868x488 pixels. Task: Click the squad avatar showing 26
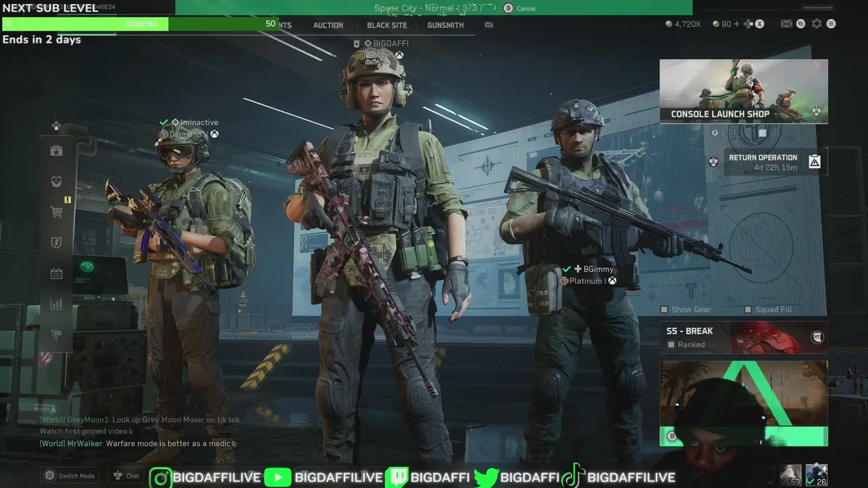(816, 474)
